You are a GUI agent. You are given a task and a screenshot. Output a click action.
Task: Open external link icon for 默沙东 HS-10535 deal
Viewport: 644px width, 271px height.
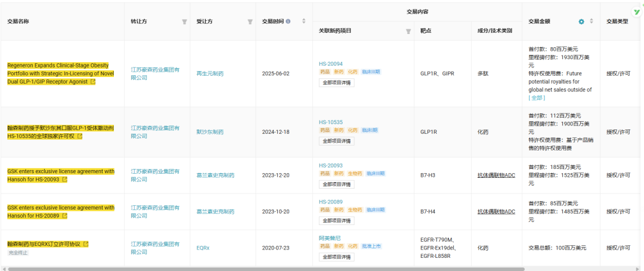tap(80, 136)
